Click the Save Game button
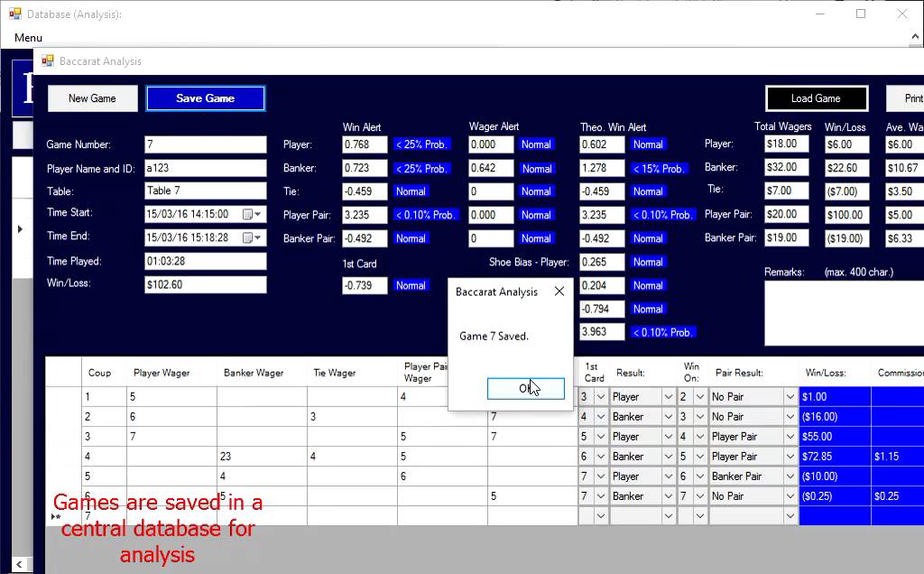This screenshot has width=924, height=574. (x=206, y=98)
